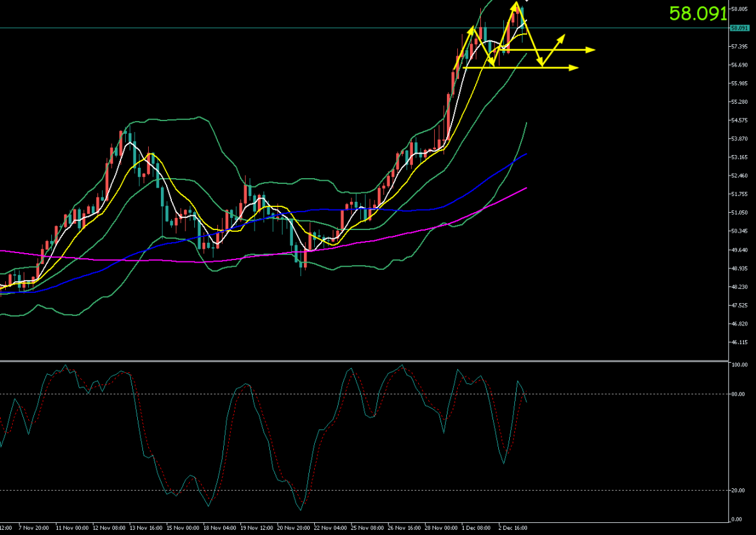Click the 80.00 level label in stochastic panel
756x535 pixels.
(738, 394)
